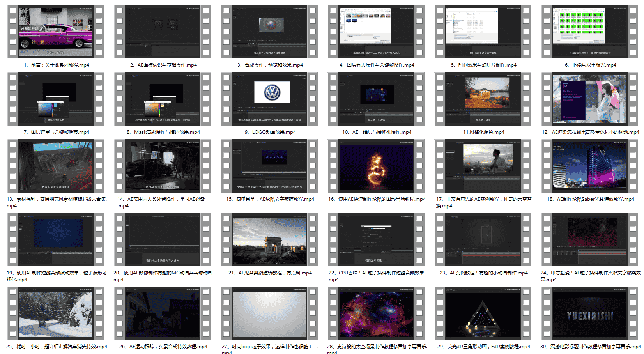Screen dimensions: 644x354
Task: Click thumbnail of 23、有趣的小动画制作.mp4
Action: 483,240
